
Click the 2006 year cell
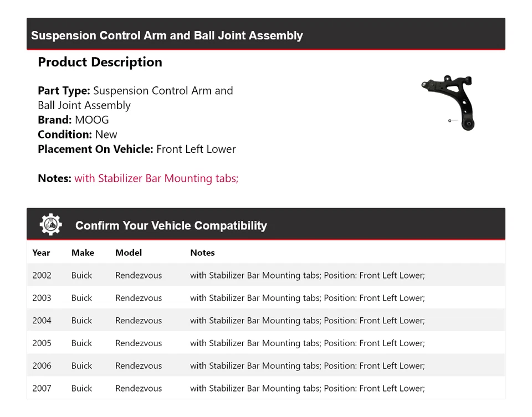click(42, 366)
